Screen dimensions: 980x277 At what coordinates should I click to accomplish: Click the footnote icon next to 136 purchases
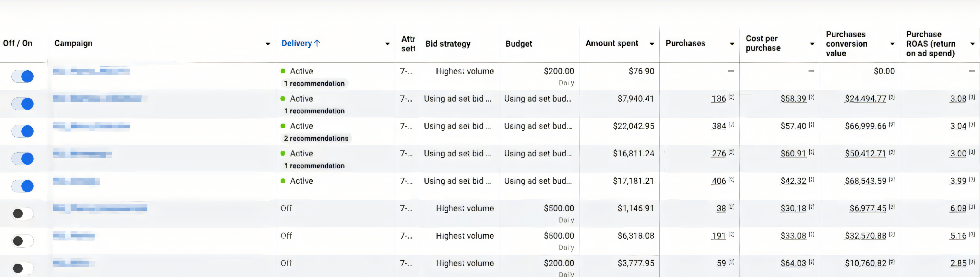click(731, 98)
